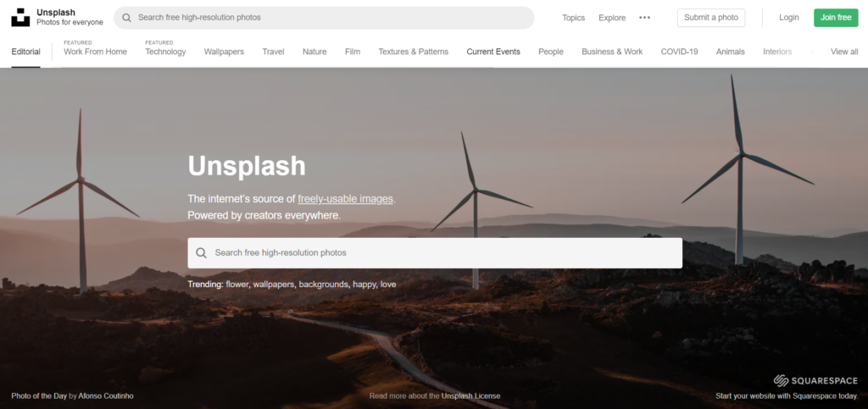Open the Current Events topic

[x=493, y=52]
